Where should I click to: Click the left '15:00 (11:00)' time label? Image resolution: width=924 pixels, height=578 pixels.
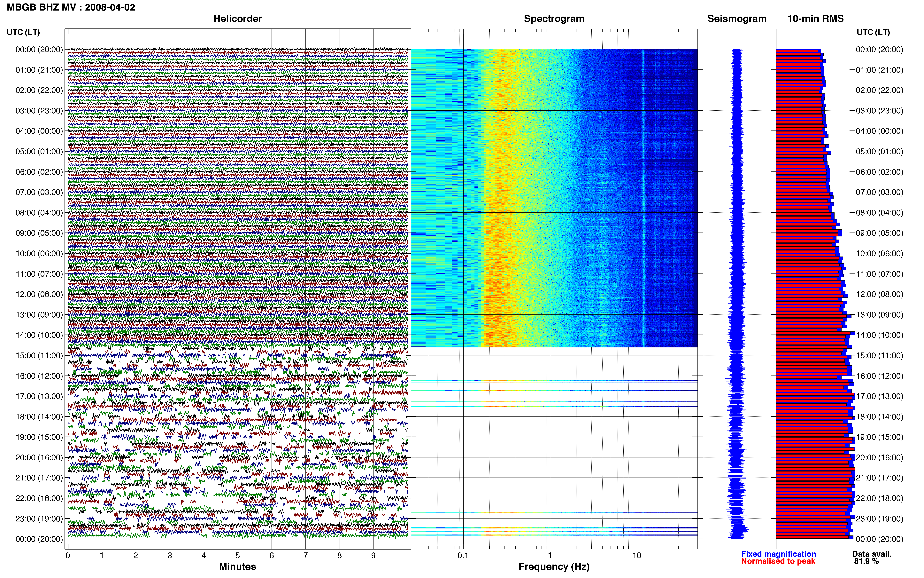coord(39,355)
